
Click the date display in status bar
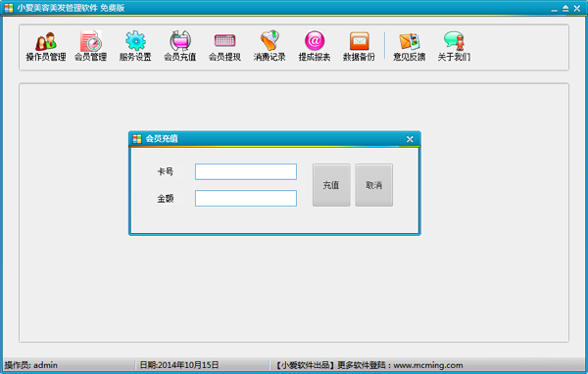point(179,365)
